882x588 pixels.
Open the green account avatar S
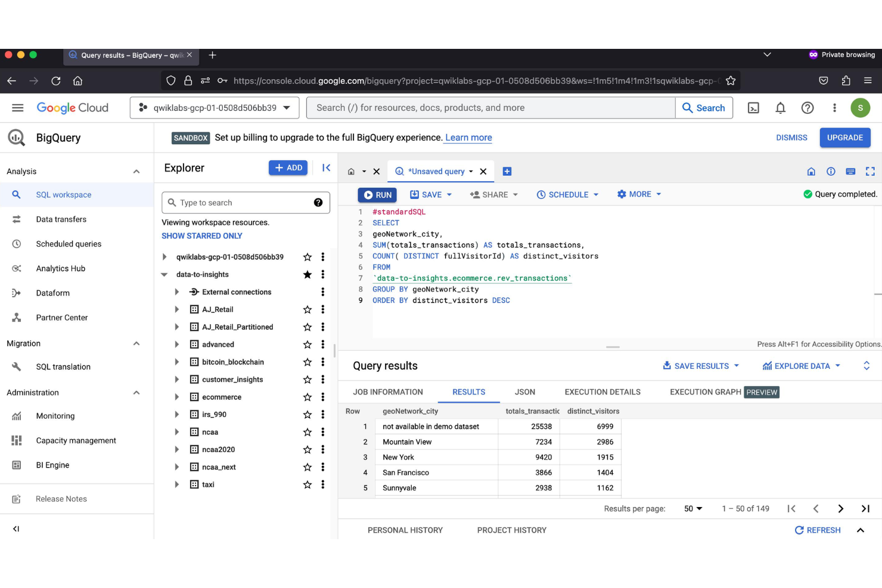(x=860, y=108)
